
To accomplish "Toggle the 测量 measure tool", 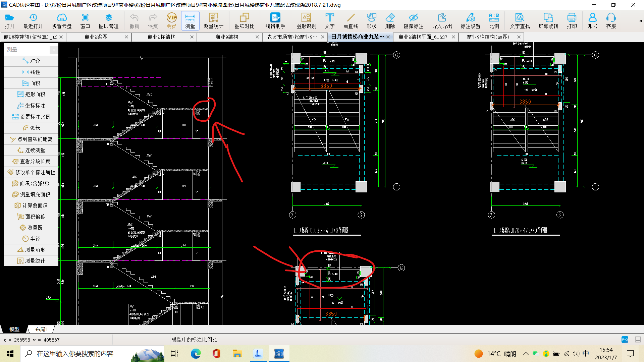I will [x=190, y=21].
